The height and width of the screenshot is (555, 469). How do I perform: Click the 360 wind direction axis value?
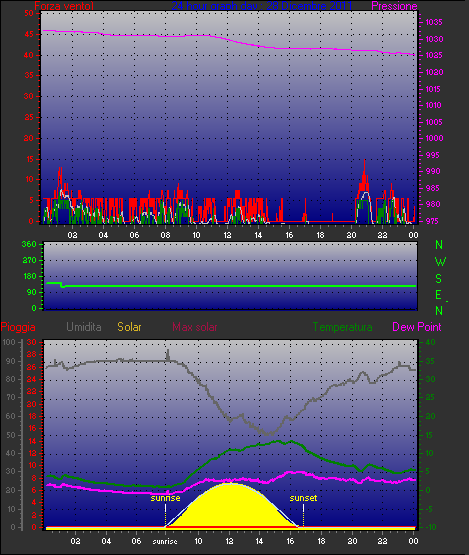pos(29,244)
